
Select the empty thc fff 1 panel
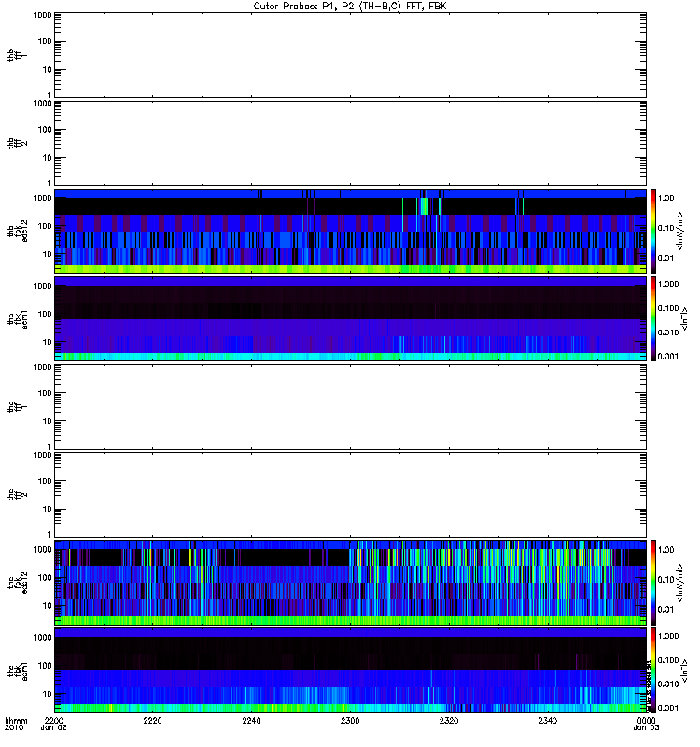[x=350, y=407]
